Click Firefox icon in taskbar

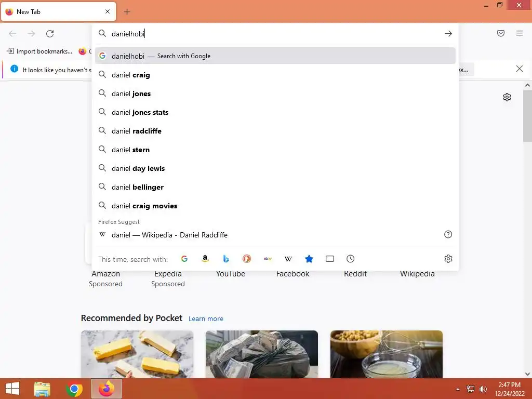pyautogui.click(x=107, y=389)
